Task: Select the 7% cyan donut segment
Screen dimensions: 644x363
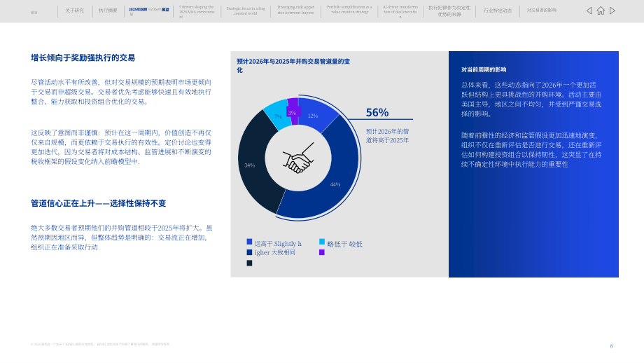Action: [276, 115]
